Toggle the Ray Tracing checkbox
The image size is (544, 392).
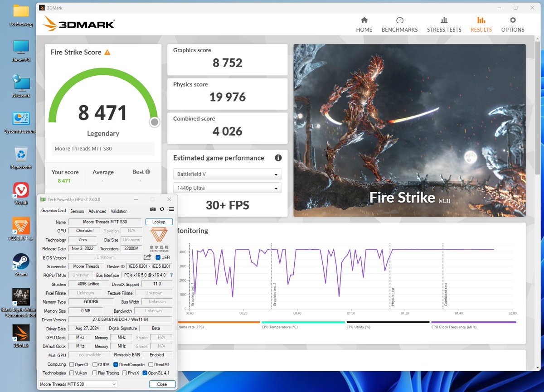(x=95, y=373)
